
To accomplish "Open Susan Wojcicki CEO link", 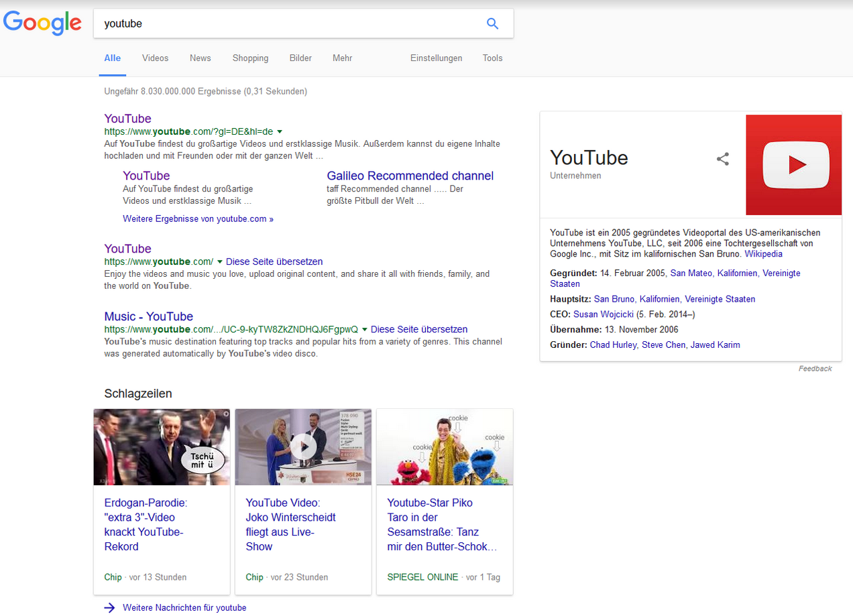I will tap(603, 314).
